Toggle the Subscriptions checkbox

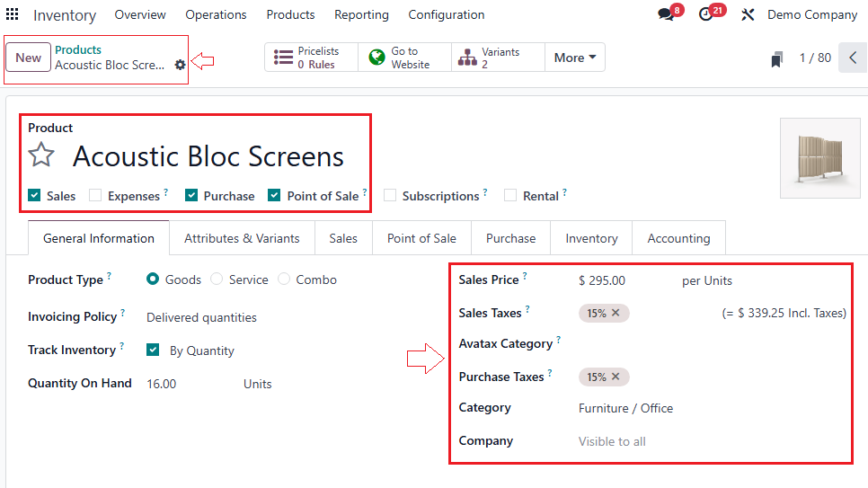pyautogui.click(x=390, y=196)
